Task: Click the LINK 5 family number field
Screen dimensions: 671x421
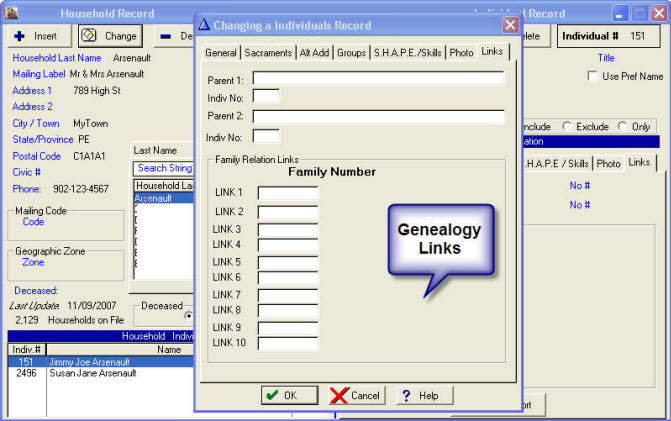Action: click(288, 262)
